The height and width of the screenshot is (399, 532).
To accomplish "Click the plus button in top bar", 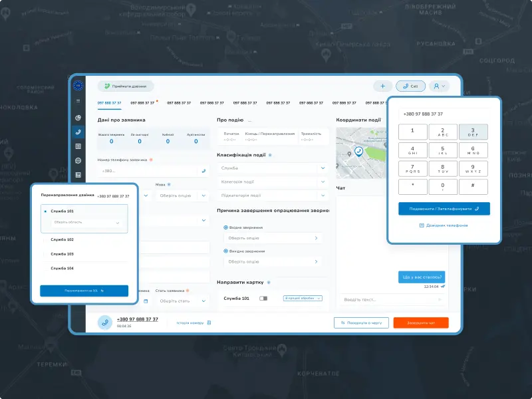I will (382, 86).
